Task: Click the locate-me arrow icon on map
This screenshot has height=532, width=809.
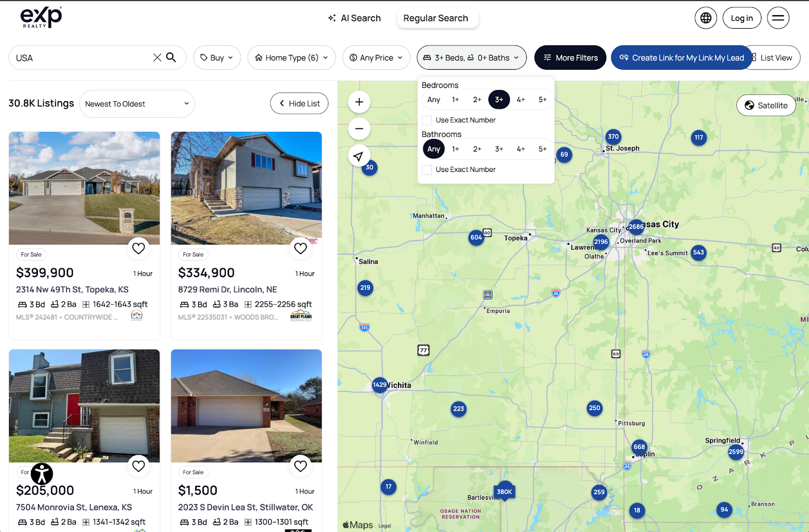Action: click(x=358, y=156)
